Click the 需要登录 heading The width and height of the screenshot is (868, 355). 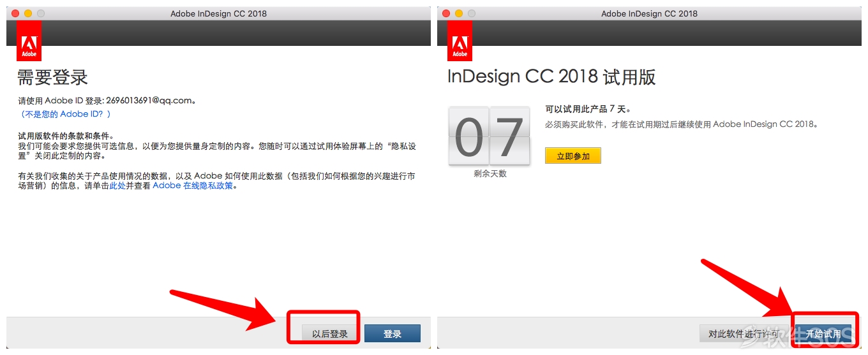pyautogui.click(x=52, y=78)
